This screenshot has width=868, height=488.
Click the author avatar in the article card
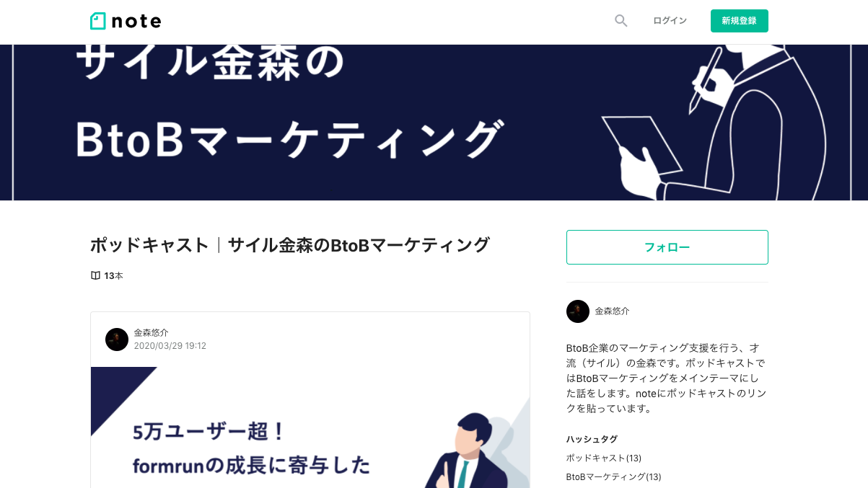click(x=117, y=340)
